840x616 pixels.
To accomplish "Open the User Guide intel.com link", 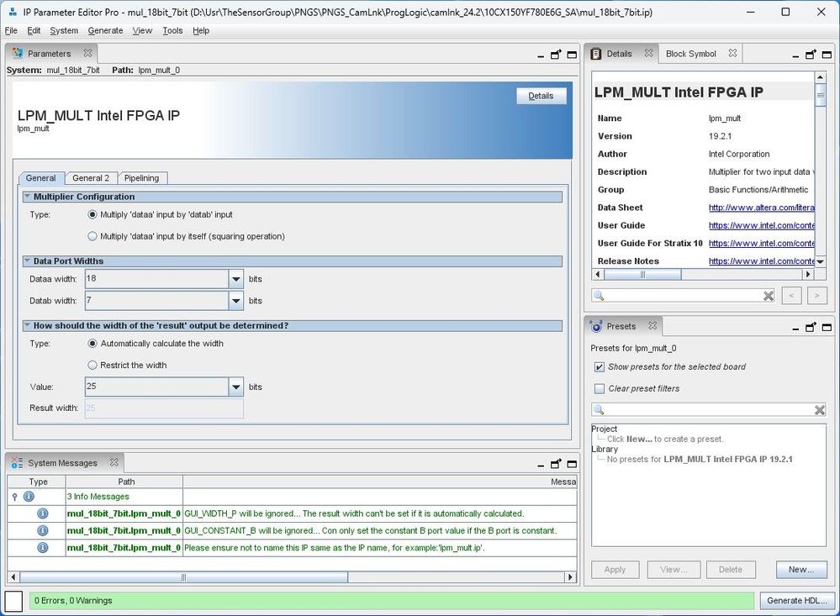I will (761, 225).
